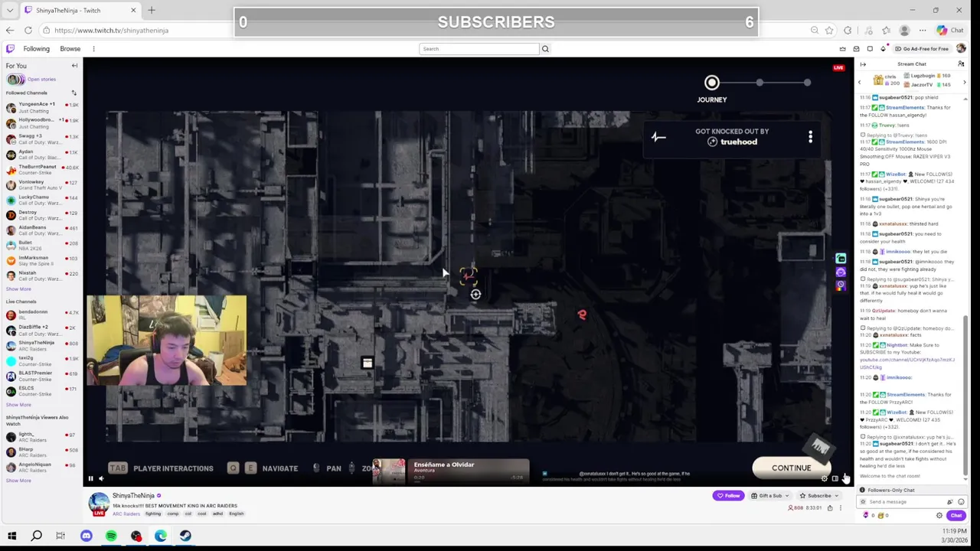Show More followed channels
Viewport: 980px width, 551px height.
click(19, 289)
